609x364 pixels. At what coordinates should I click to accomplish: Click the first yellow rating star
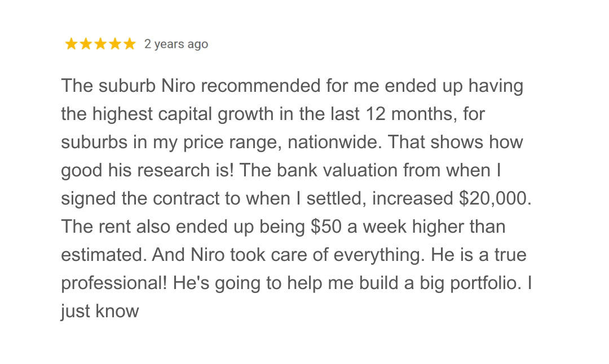71,44
